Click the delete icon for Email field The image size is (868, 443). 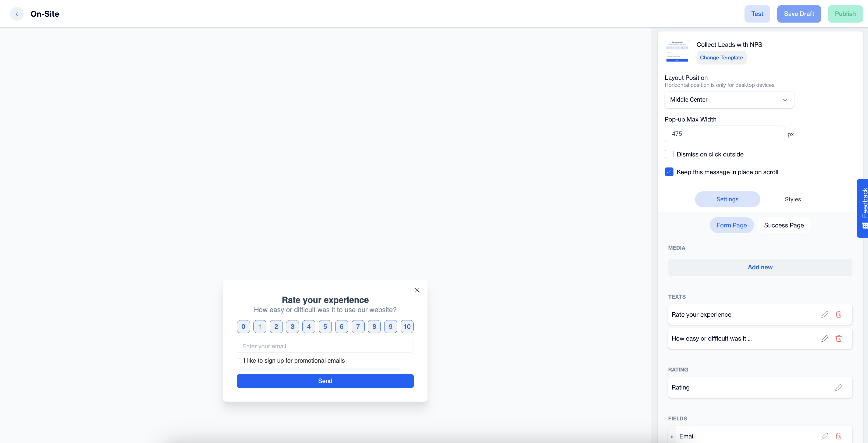coord(839,436)
